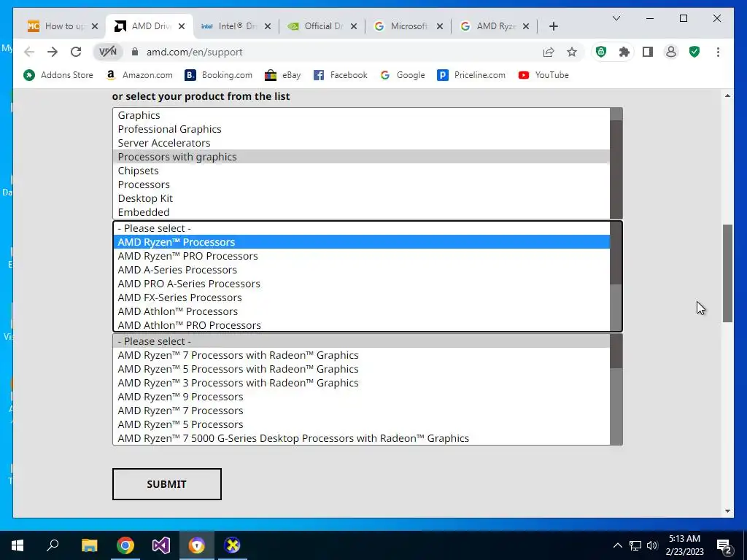Choose AMD Ryzen™ 7 Processors with Radeon™ Graphics
This screenshot has width=747, height=560.
pos(361,355)
